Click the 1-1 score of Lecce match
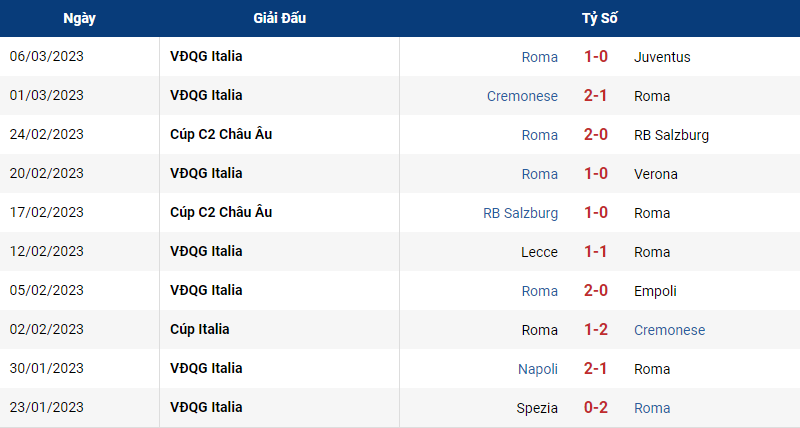 [595, 251]
